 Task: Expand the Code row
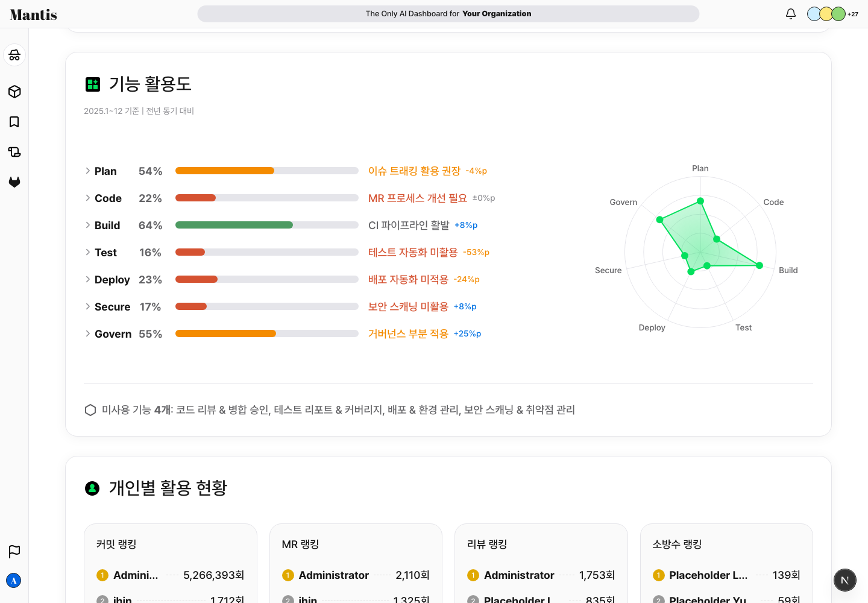click(88, 198)
